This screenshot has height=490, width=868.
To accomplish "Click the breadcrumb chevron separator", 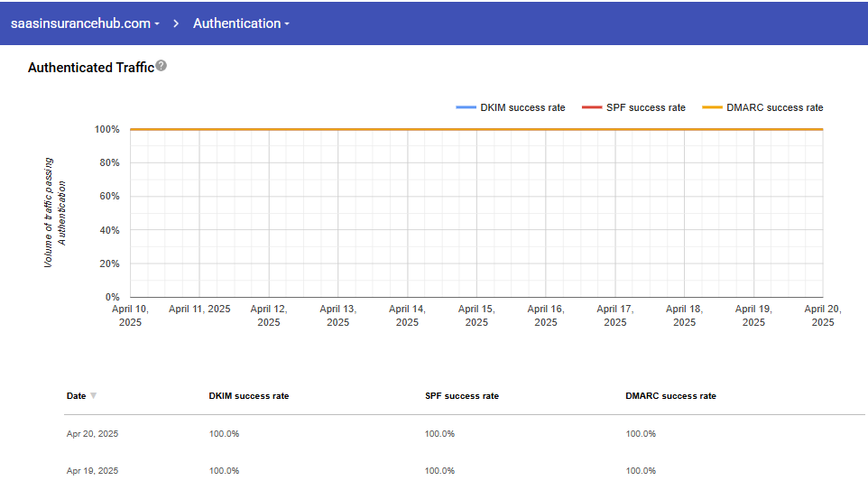I will [176, 23].
